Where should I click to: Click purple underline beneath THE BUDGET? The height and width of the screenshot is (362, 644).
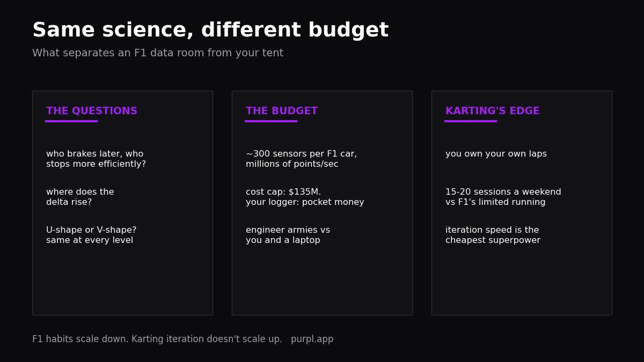(x=271, y=121)
